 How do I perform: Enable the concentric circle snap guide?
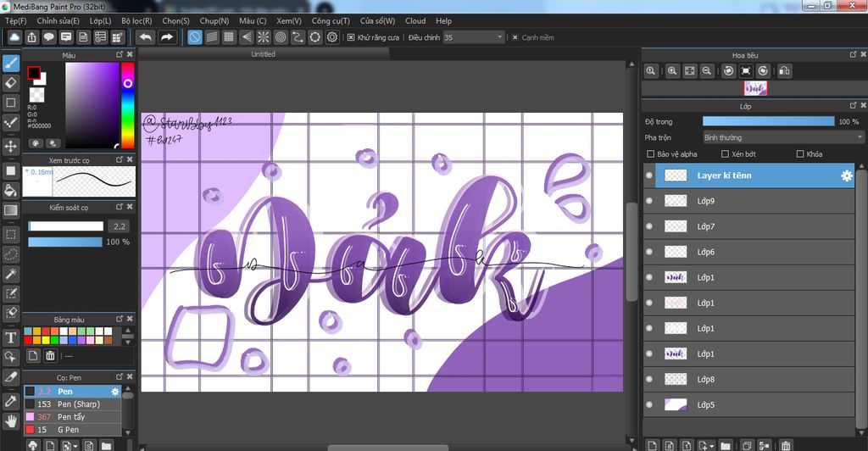(x=281, y=37)
